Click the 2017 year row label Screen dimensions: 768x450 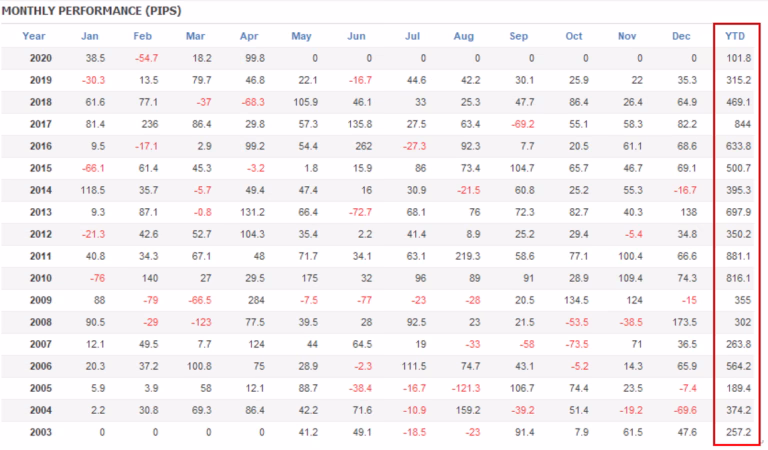[x=40, y=123]
